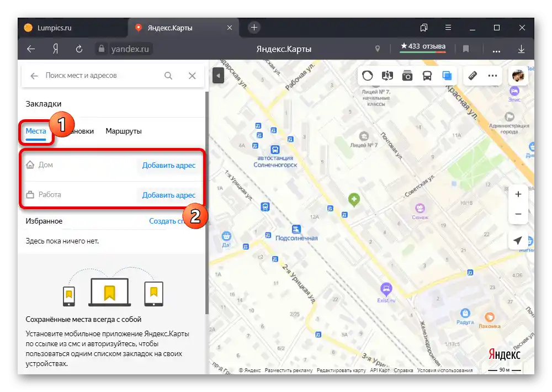Image resolution: width=552 pixels, height=392 pixels.
Task: Open the browser three-dots menu in address bar
Action: 496,51
